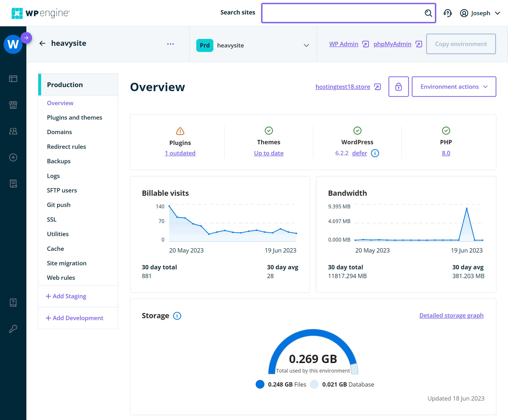Click the search magnifier icon

(428, 14)
